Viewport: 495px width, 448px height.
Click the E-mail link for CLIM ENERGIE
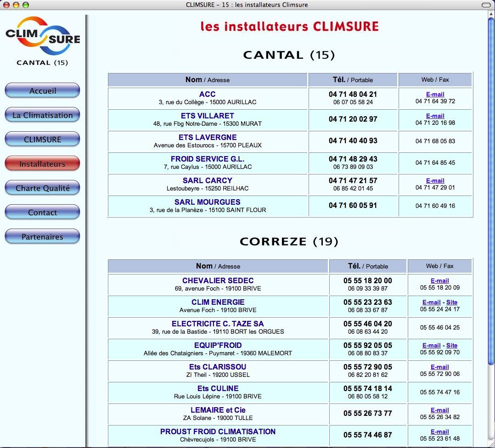click(431, 302)
